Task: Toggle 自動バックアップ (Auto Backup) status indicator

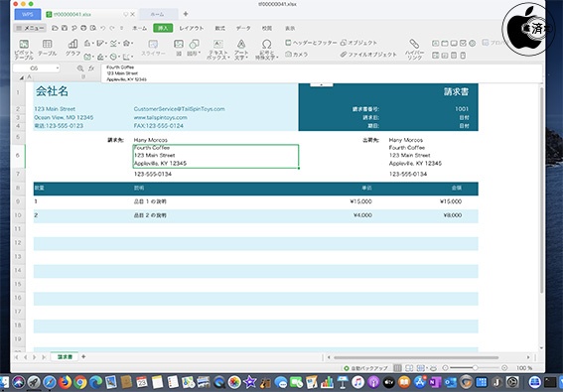Action: (365, 368)
